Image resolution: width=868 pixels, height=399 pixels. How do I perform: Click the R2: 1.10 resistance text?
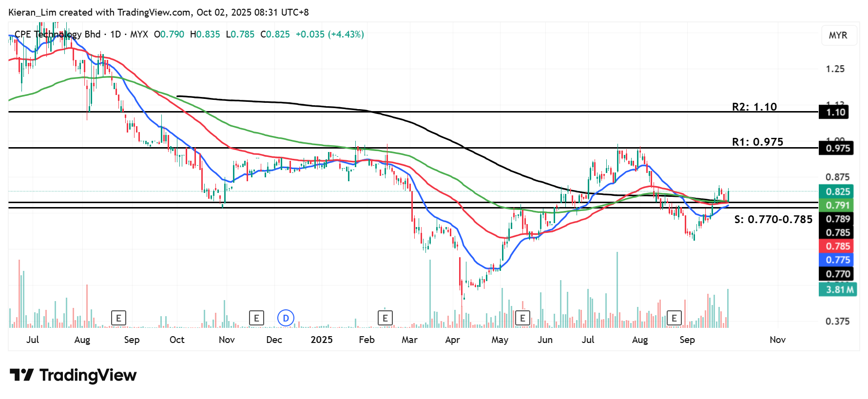(754, 107)
